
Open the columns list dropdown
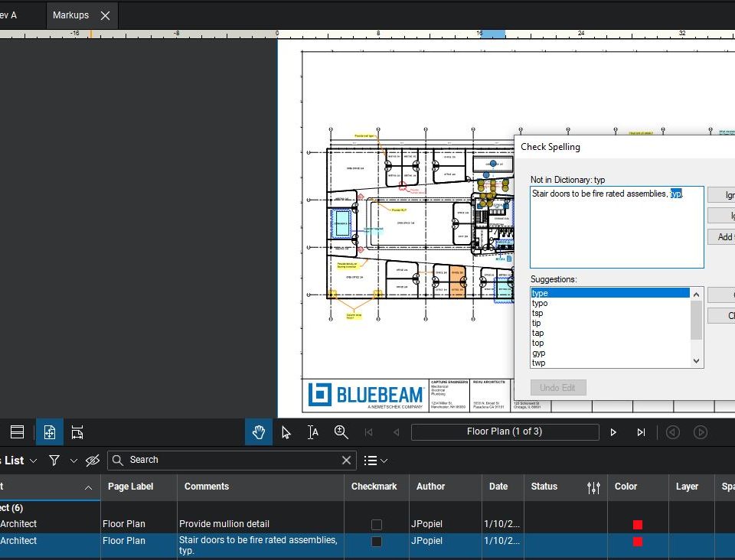point(375,461)
